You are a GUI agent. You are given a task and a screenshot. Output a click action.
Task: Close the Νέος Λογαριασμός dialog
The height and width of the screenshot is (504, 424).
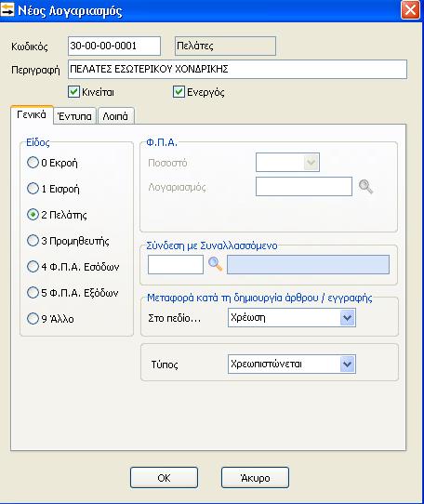(x=410, y=10)
